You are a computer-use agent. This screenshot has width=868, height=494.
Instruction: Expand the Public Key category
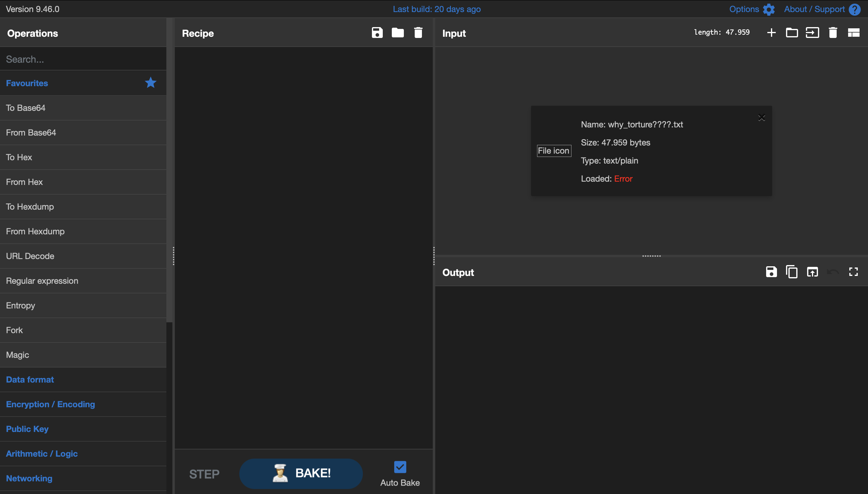click(83, 429)
